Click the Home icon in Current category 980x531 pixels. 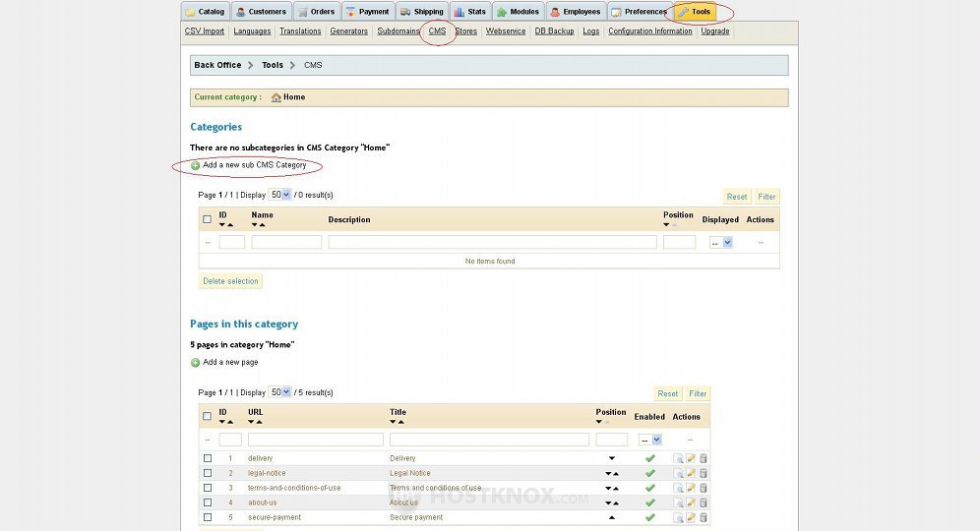pos(276,97)
